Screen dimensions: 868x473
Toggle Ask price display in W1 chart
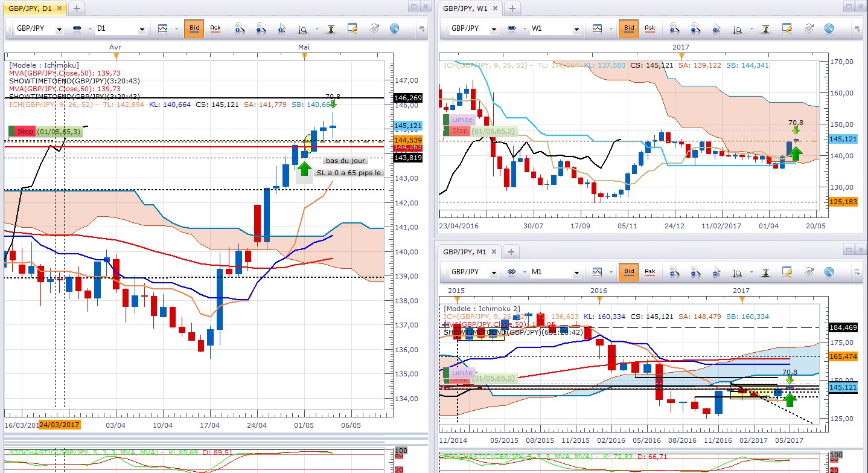pos(650,28)
